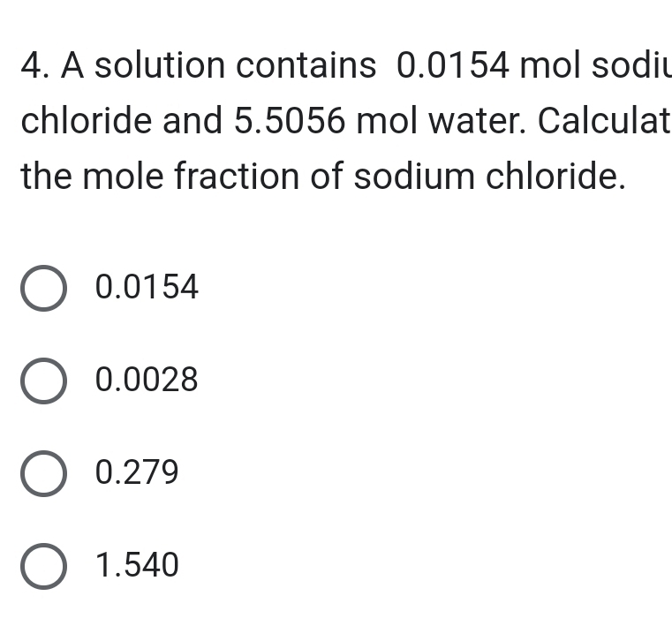Click the answer label text 0.0028

pyautogui.click(x=147, y=381)
